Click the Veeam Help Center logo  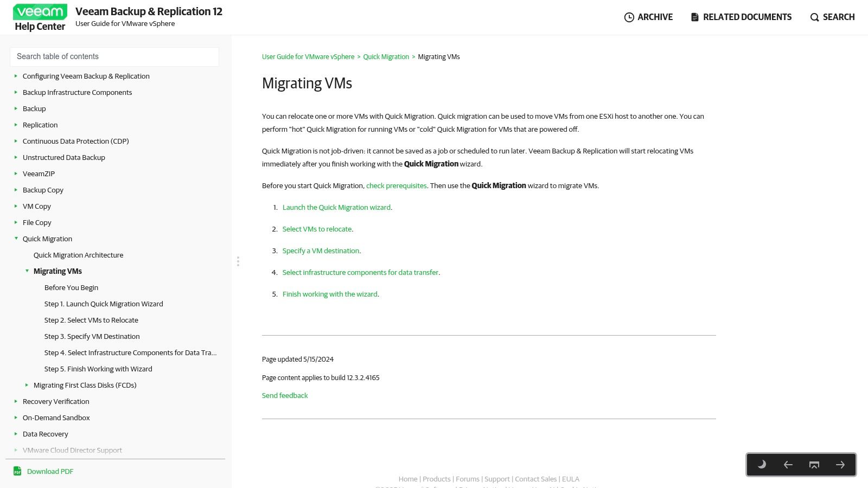pyautogui.click(x=40, y=17)
